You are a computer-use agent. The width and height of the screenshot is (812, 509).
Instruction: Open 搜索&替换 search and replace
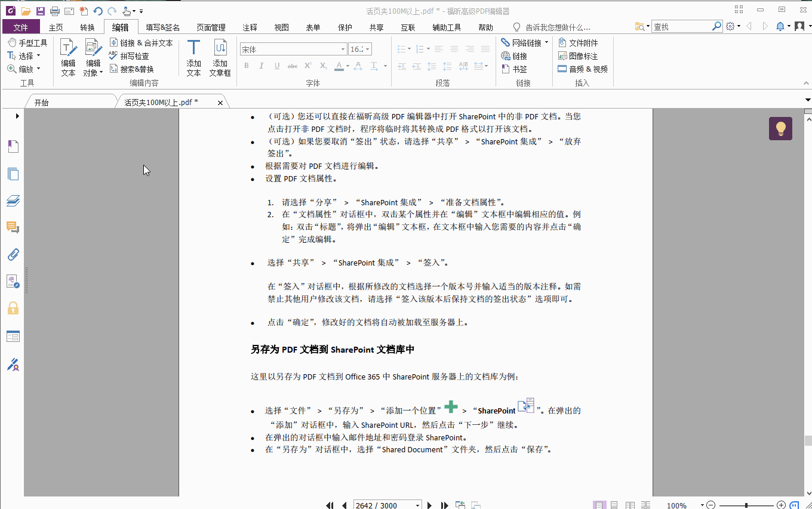(x=133, y=69)
